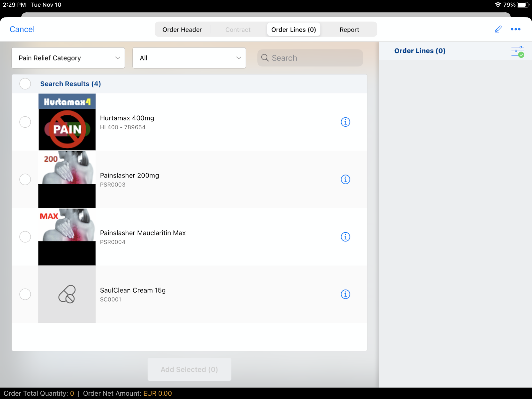
Task: Tap the pencil edit icon
Action: (498, 29)
